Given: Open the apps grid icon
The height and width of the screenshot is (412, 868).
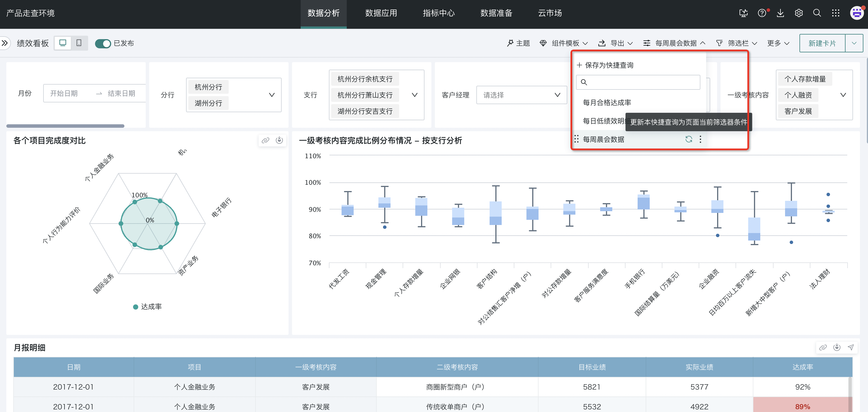Looking at the screenshot, I should coord(835,13).
